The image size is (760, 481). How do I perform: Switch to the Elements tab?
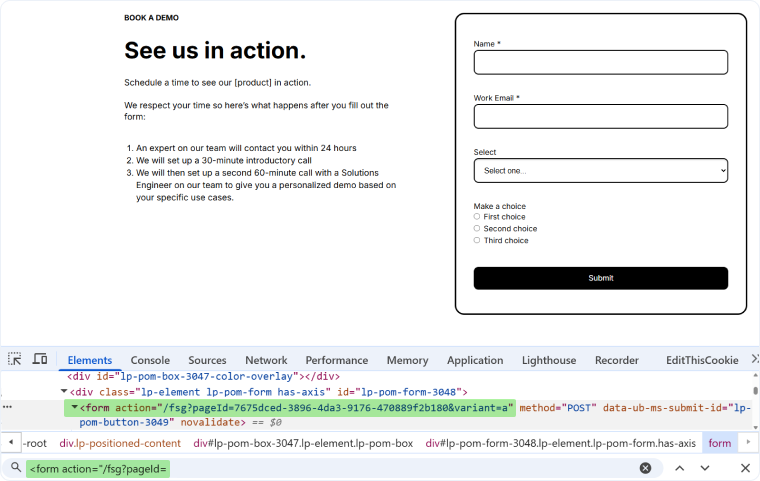(90, 361)
